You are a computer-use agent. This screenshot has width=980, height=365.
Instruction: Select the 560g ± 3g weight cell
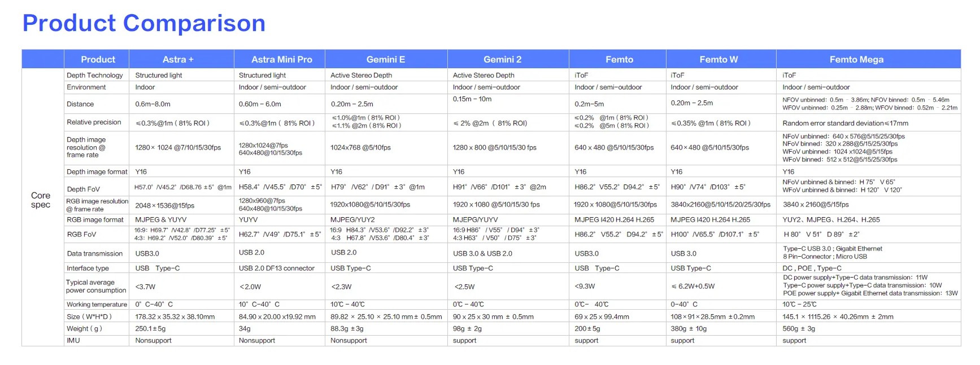pyautogui.click(x=799, y=329)
